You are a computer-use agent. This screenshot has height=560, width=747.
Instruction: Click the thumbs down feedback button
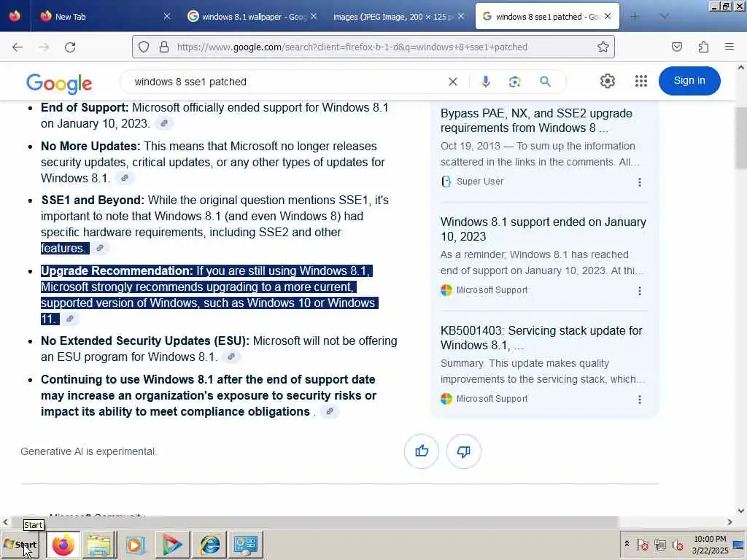(464, 451)
